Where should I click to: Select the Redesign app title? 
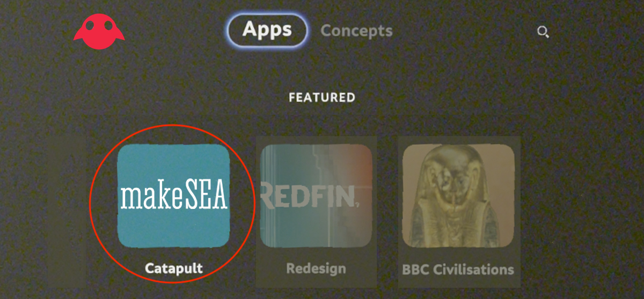316,268
